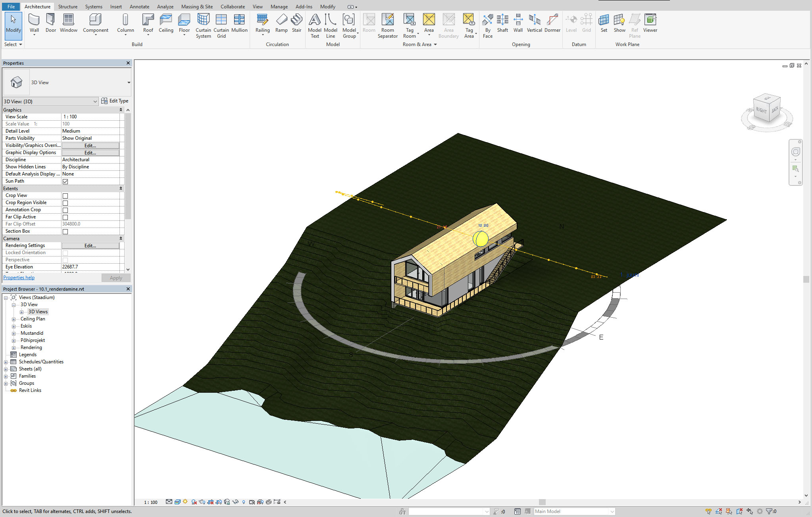The image size is (812, 517).
Task: Click the Edit Type button
Action: (x=115, y=101)
